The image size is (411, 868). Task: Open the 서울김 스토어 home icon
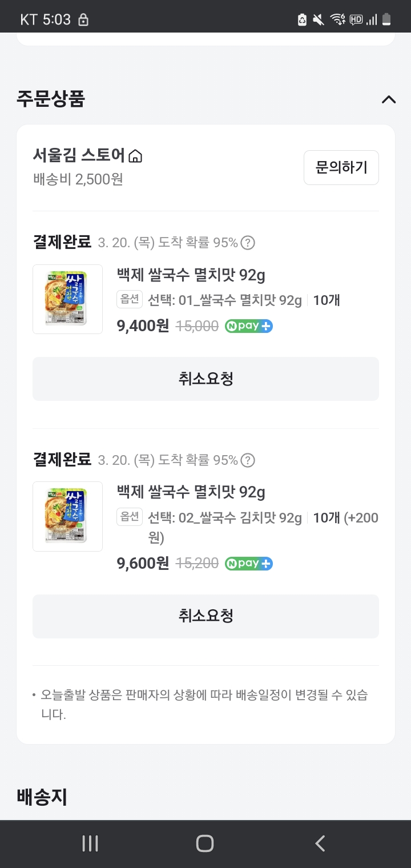135,155
